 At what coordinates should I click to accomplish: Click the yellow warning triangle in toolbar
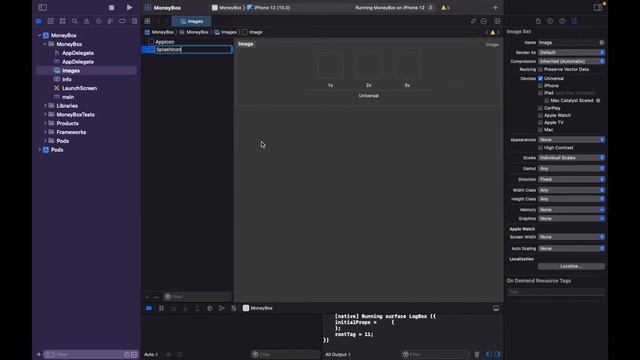click(x=444, y=7)
